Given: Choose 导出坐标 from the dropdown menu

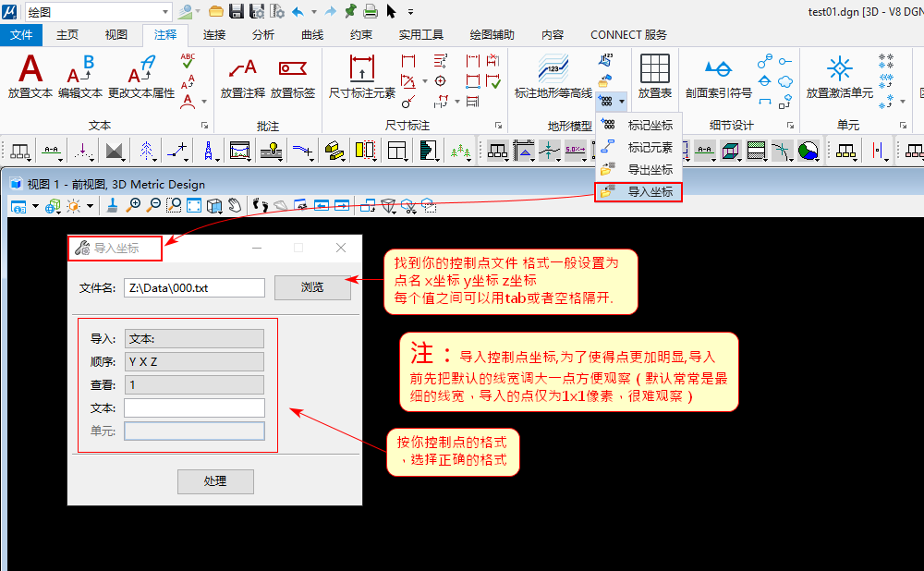Looking at the screenshot, I should tap(638, 170).
